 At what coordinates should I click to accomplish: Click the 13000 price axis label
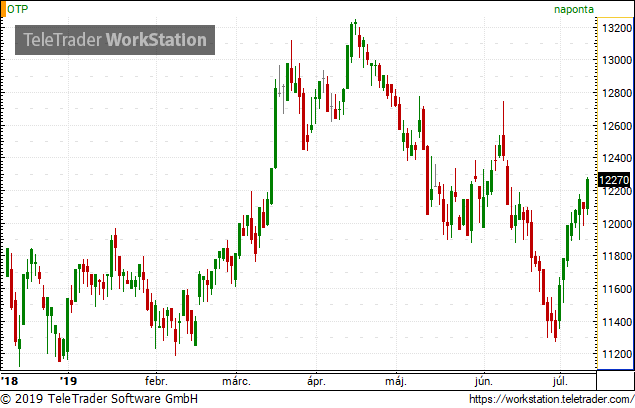[617, 60]
